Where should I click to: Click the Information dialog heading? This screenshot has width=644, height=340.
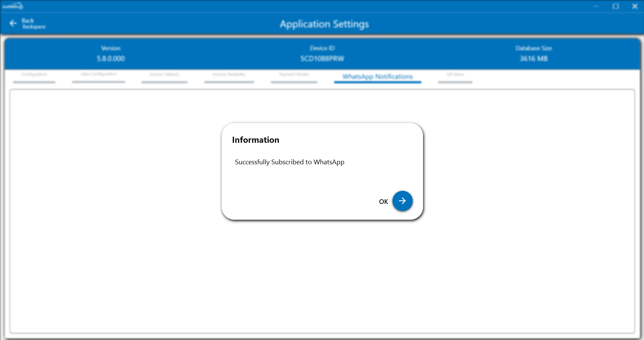click(256, 140)
